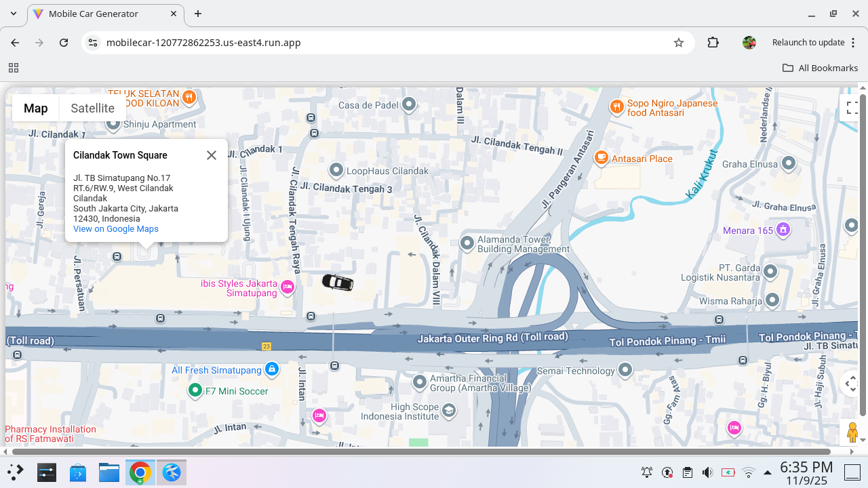
Task: Switch to Satellite map view
Action: pyautogui.click(x=92, y=108)
